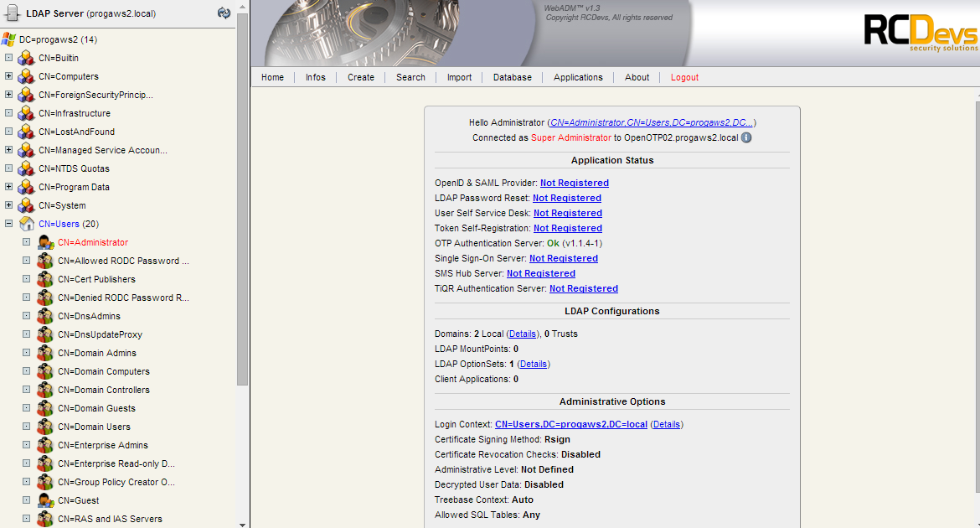
Task: Click the CN=Computers container icon
Action: (x=26, y=76)
